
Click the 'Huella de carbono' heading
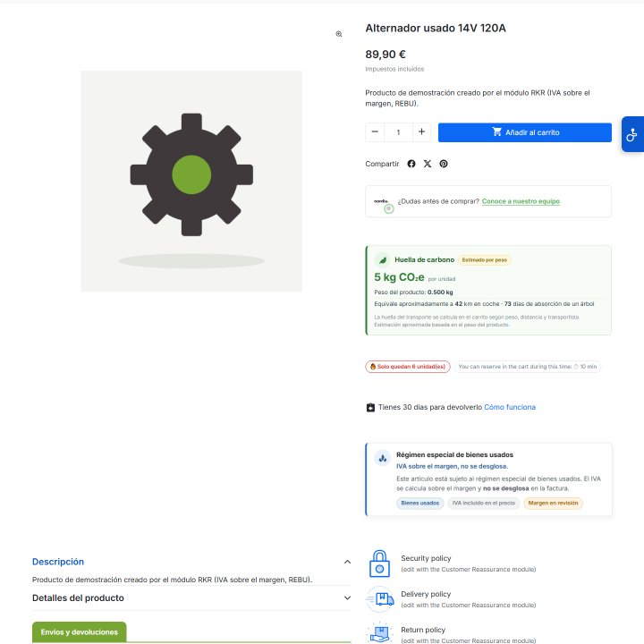pyautogui.click(x=424, y=259)
